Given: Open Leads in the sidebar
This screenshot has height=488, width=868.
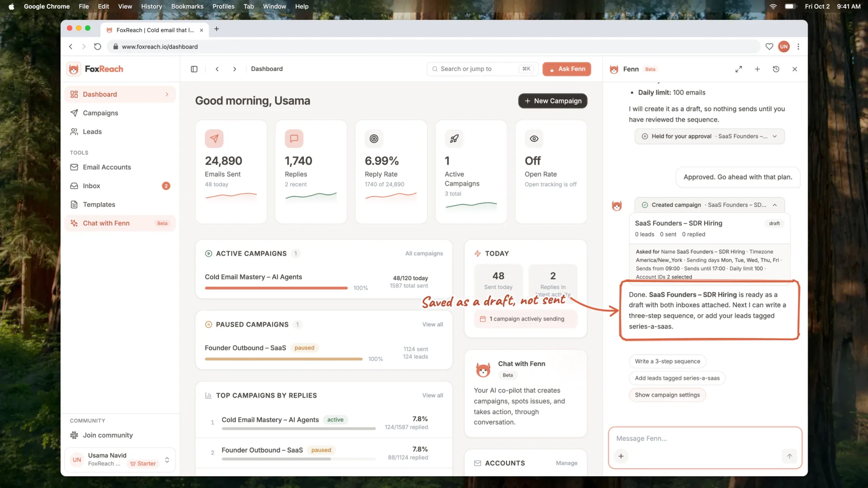Looking at the screenshot, I should click(x=120, y=131).
